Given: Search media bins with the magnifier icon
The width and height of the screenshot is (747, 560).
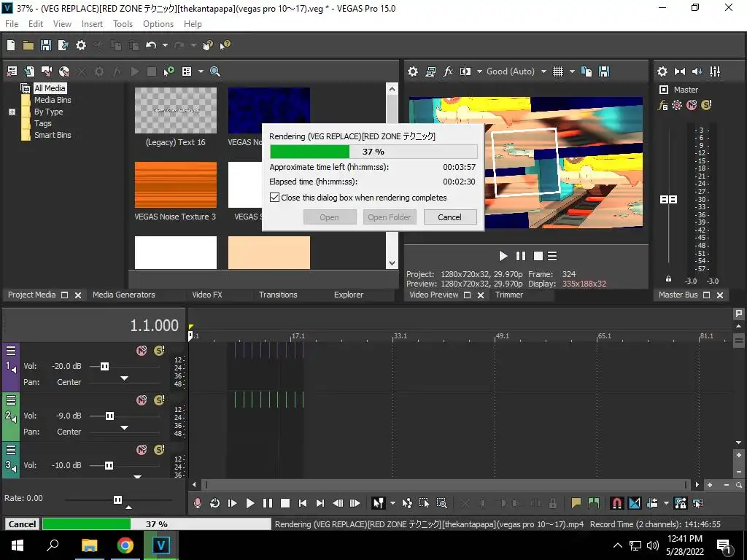Looking at the screenshot, I should (215, 71).
